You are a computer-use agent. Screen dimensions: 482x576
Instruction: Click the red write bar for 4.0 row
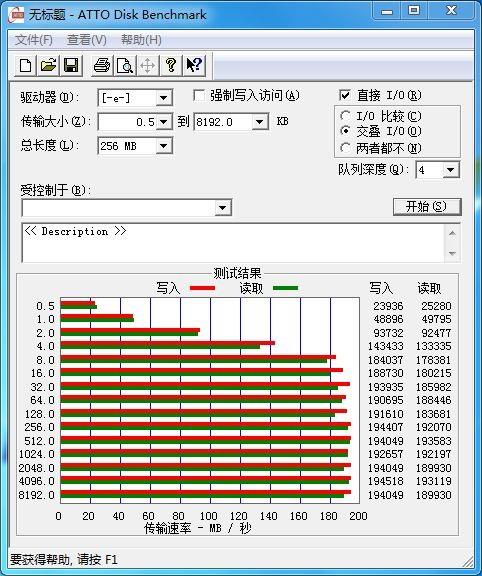tap(168, 343)
